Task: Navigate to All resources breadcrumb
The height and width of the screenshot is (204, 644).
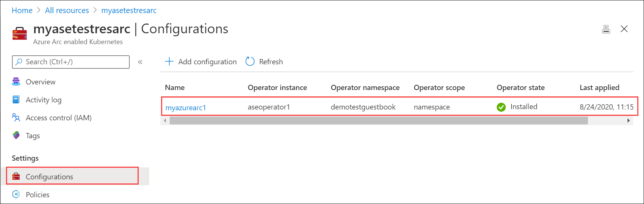Action: (67, 10)
